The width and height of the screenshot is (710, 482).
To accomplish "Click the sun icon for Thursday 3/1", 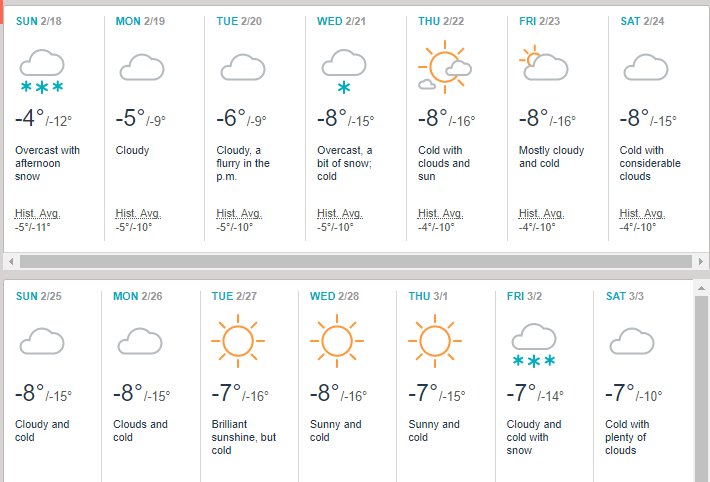I will click(x=432, y=339).
